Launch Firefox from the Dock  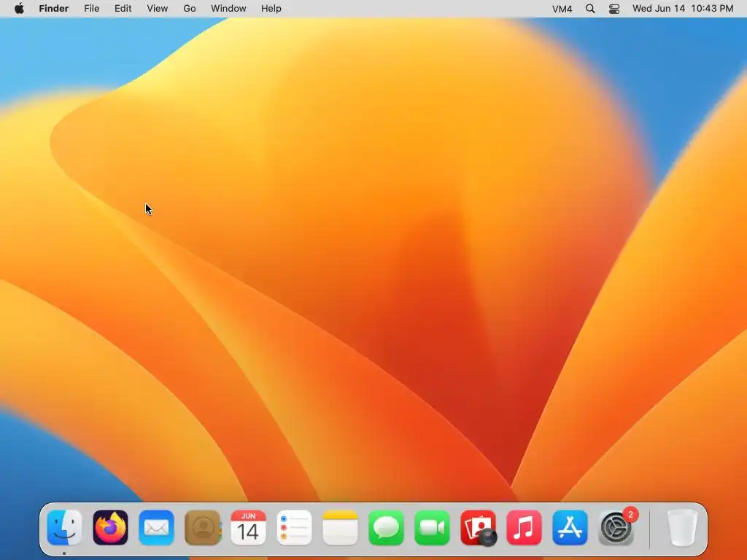click(111, 528)
